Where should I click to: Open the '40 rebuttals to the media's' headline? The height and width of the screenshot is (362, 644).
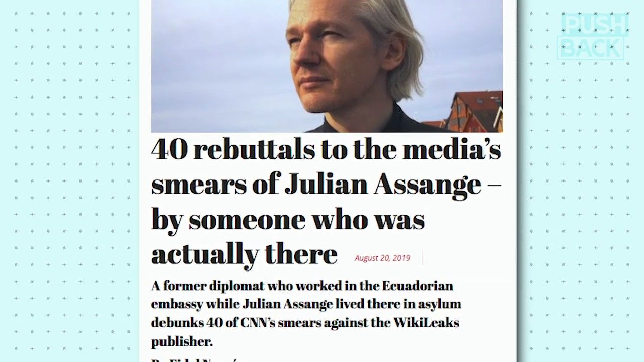point(326,149)
